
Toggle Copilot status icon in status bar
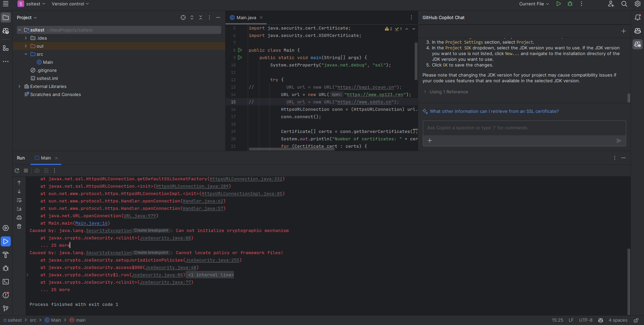[601, 320]
